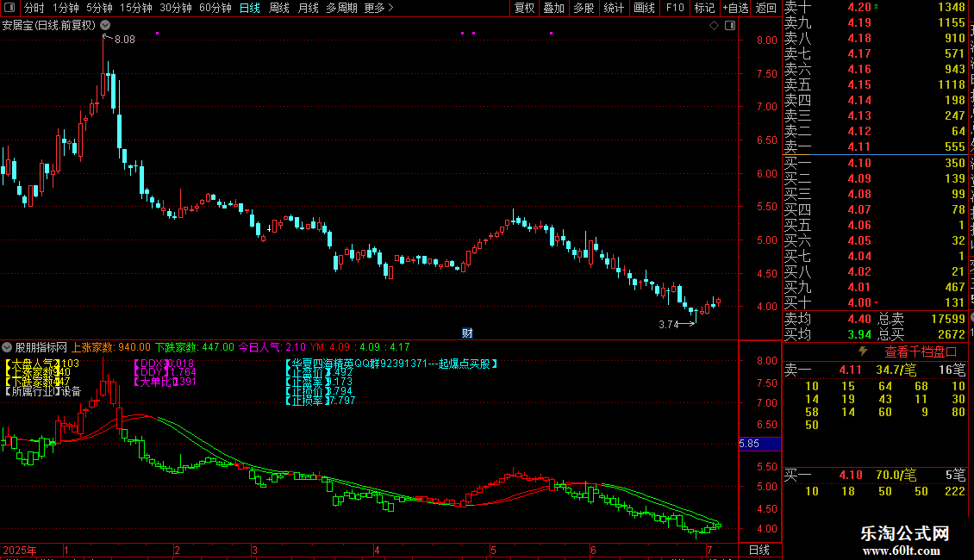Open the 统计 statistics tool

pyautogui.click(x=613, y=8)
